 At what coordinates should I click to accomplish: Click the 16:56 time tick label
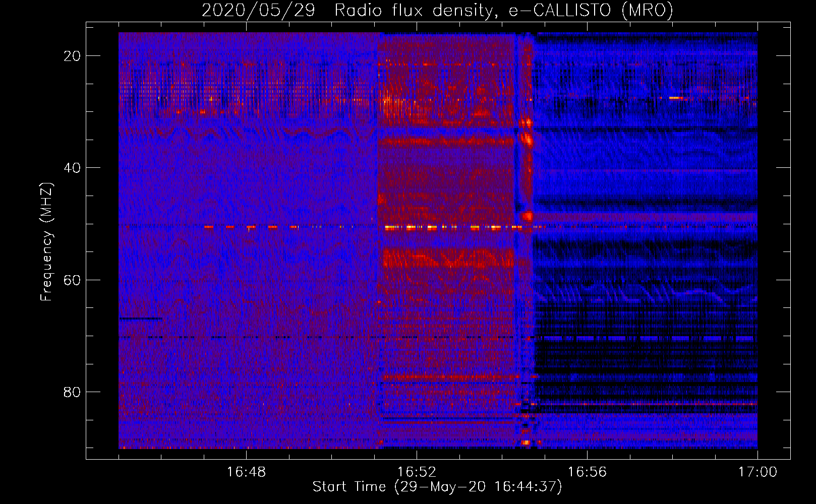[x=587, y=472]
